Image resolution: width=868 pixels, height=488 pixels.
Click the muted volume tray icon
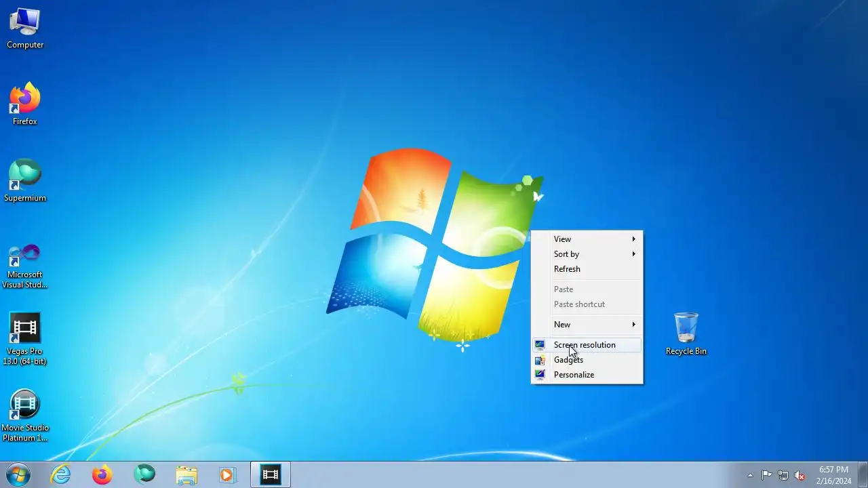(x=800, y=475)
